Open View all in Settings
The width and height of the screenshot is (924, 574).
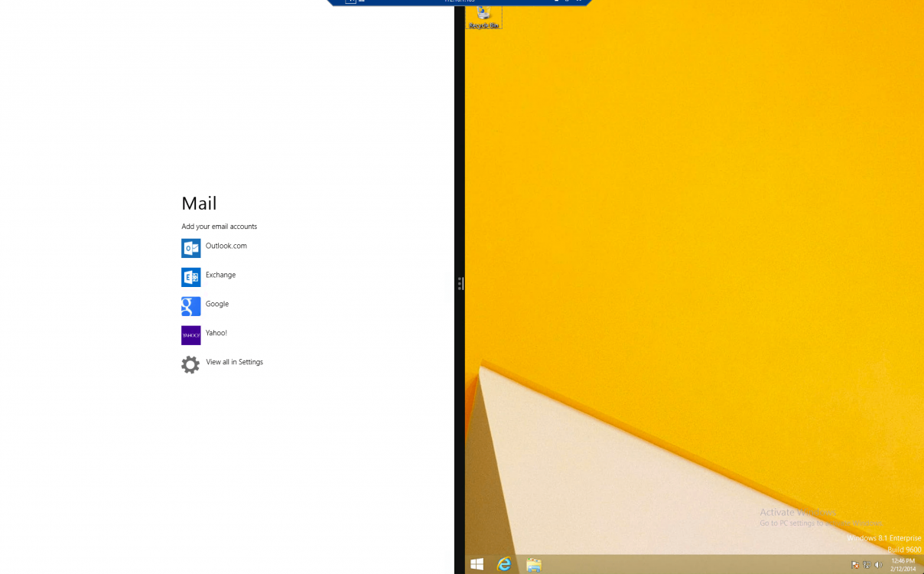coord(223,364)
